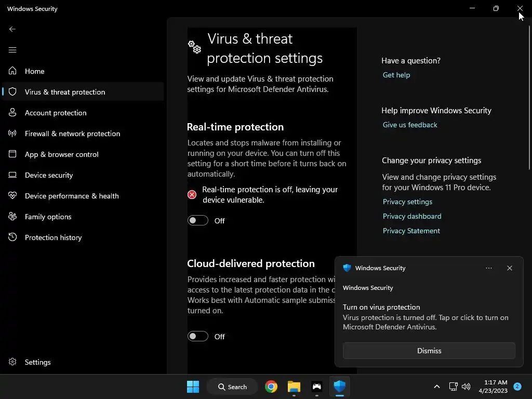The height and width of the screenshot is (399, 532).
Task: Open notification center badge showing 2
Action: point(517,387)
